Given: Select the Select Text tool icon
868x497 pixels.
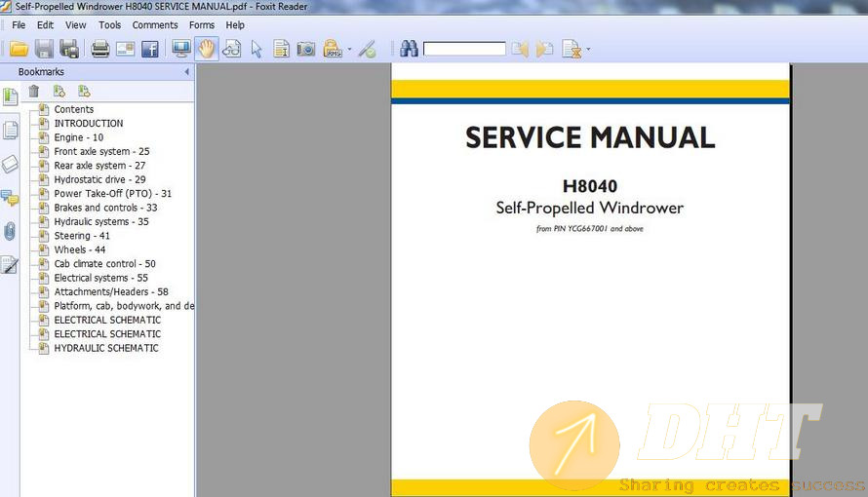Looking at the screenshot, I should coord(281,49).
